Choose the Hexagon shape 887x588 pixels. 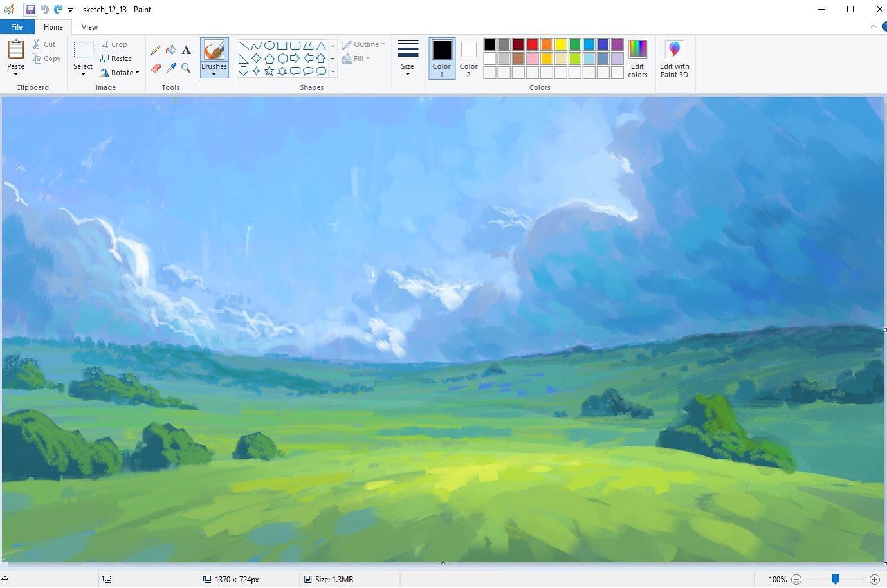coord(282,59)
